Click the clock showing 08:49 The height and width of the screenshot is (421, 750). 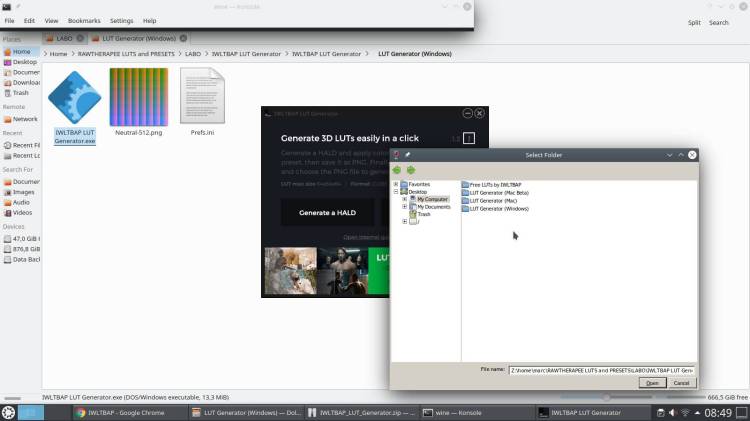pyautogui.click(x=718, y=412)
